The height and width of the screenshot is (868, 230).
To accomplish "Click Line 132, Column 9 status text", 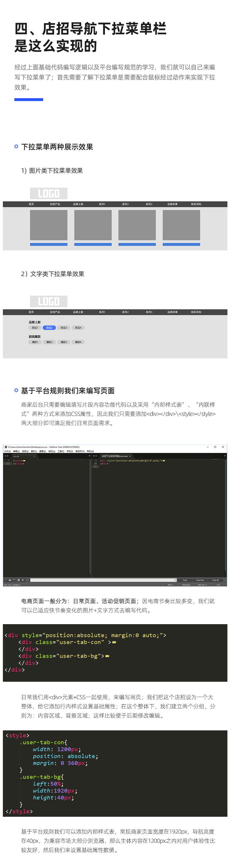I will point(12,585).
